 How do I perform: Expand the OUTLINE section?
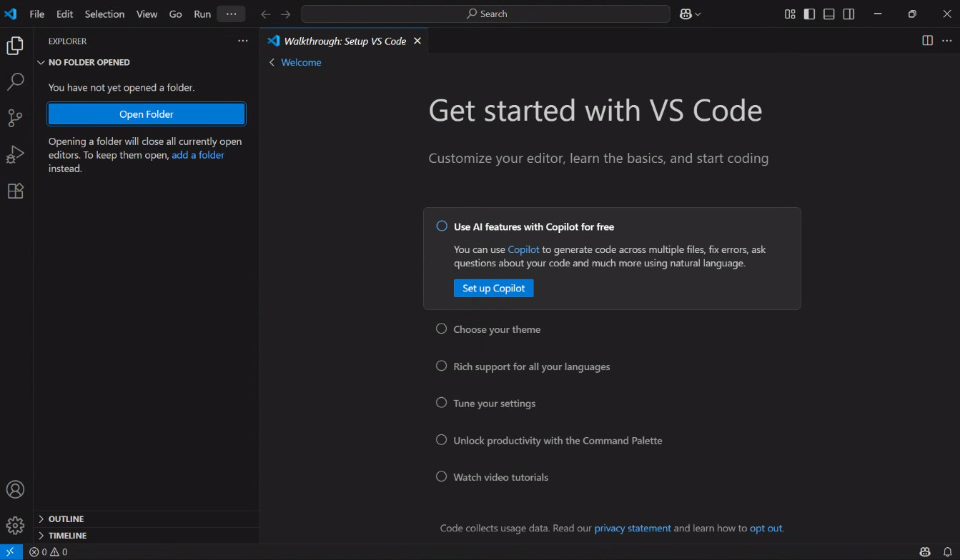click(147, 519)
